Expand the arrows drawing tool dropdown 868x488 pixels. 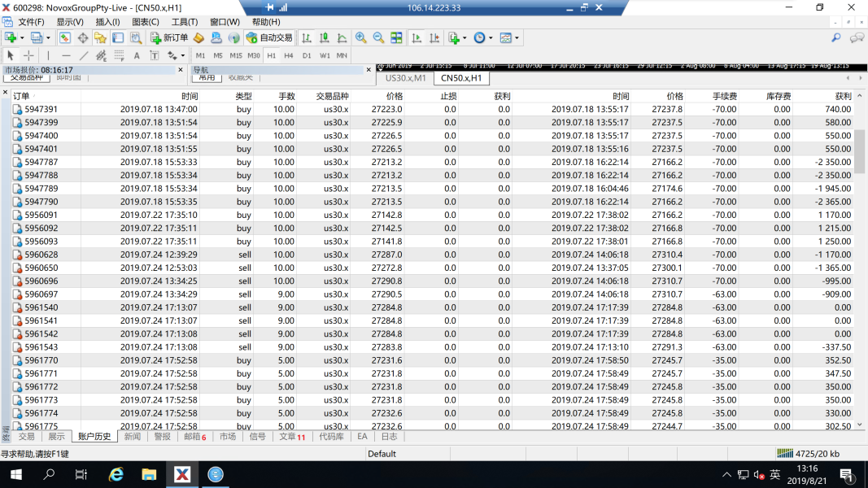(x=183, y=55)
